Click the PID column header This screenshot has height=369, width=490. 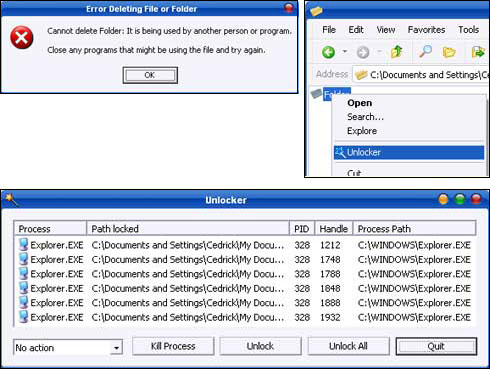point(302,229)
